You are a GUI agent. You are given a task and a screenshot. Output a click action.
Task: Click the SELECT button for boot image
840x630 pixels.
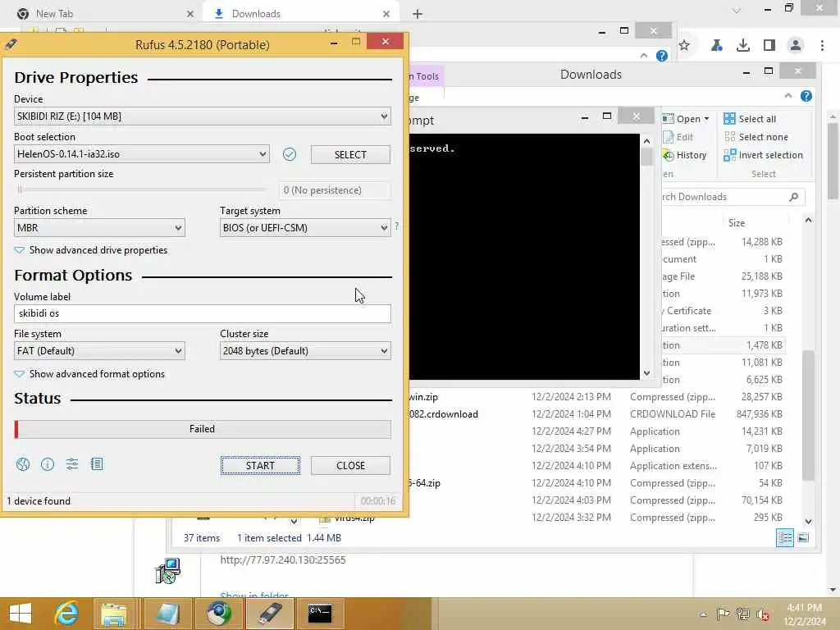pos(350,155)
